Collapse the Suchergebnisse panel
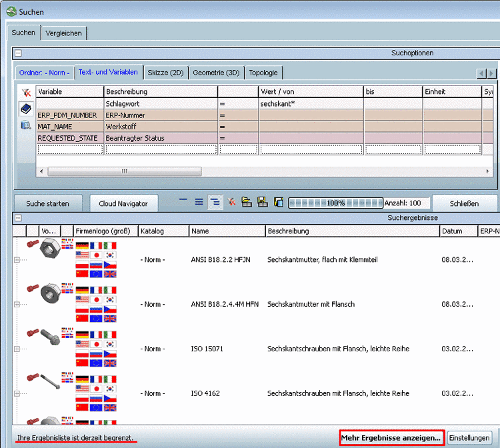This screenshot has height=448, width=500. coord(18,218)
